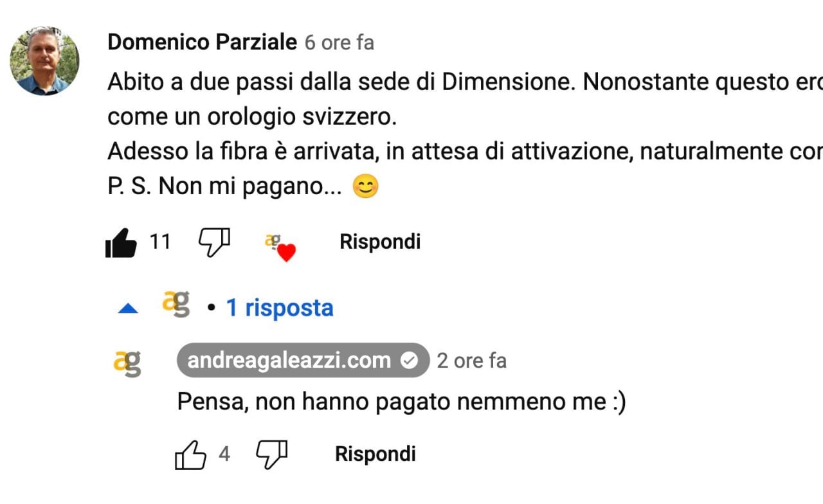Click the ag avatar of the reply author
Image resolution: width=823 pixels, height=504 pixels.
pos(127,363)
